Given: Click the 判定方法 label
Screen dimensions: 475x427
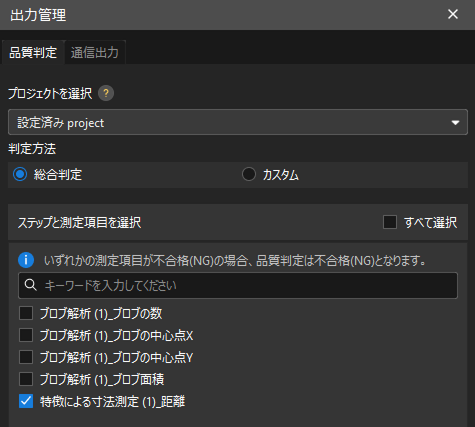Looking at the screenshot, I should [x=32, y=149].
